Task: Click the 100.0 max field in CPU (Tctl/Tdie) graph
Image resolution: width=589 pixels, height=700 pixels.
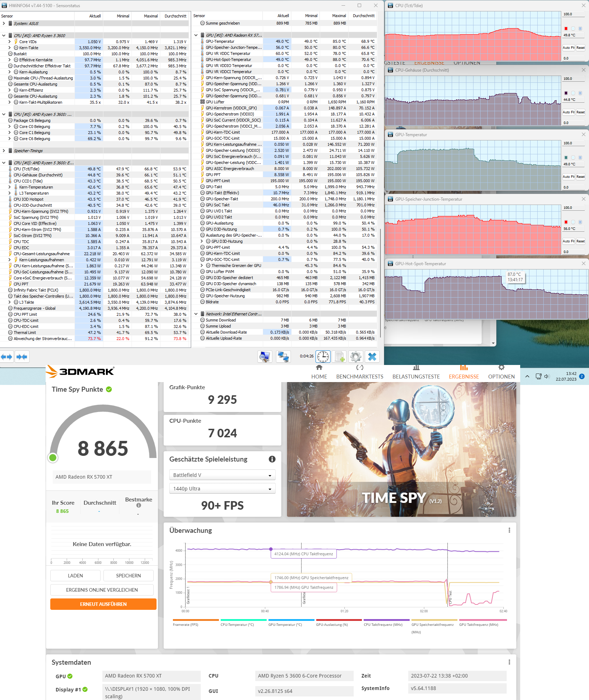Action: coord(573,14)
